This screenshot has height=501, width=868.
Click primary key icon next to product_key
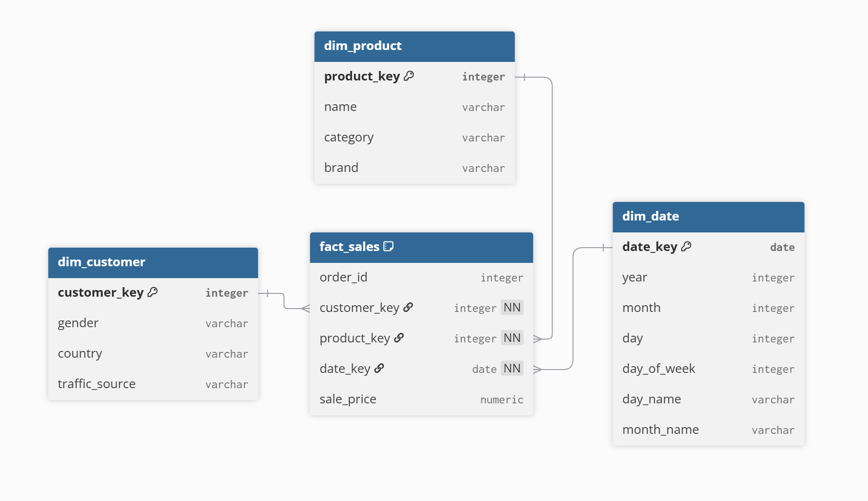(x=409, y=76)
